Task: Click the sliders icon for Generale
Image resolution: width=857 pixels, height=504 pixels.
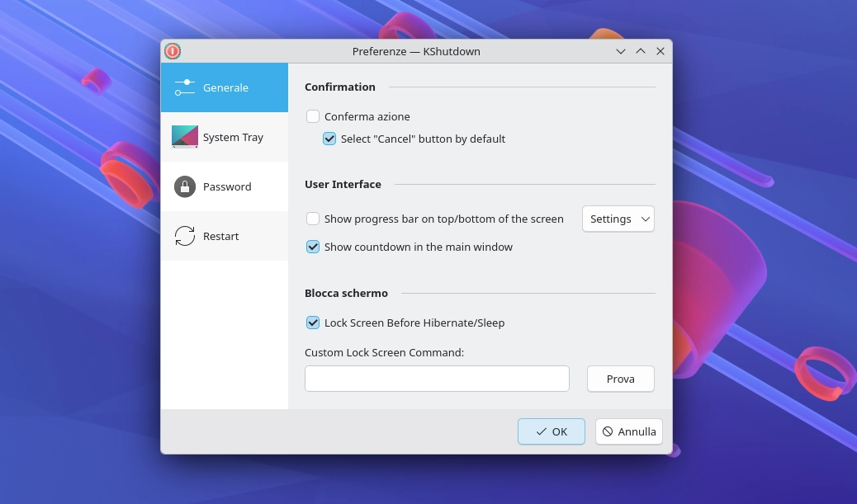Action: (x=185, y=87)
